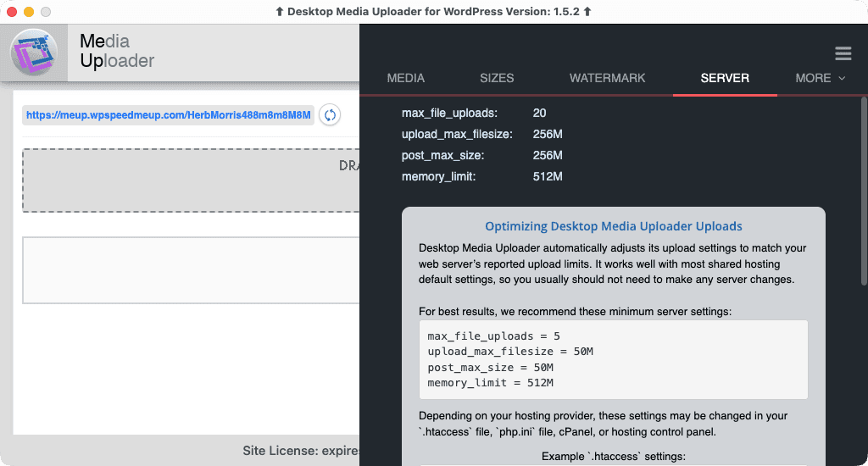Image resolution: width=868 pixels, height=466 pixels.
Task: Click the window title 'Desktop Media Uploader for WordPress'
Action: [433, 12]
